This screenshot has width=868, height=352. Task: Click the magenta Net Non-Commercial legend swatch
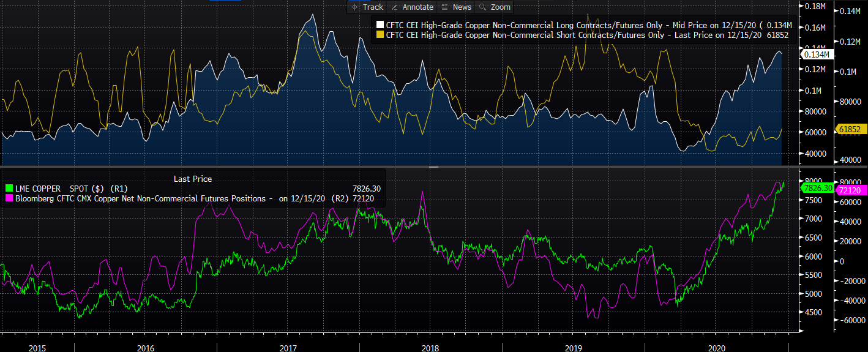(9, 198)
